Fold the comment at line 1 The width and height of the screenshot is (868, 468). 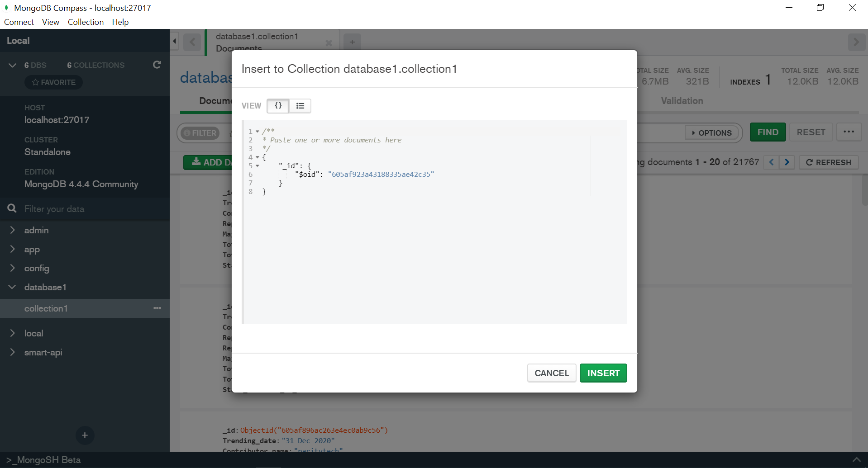click(x=258, y=131)
